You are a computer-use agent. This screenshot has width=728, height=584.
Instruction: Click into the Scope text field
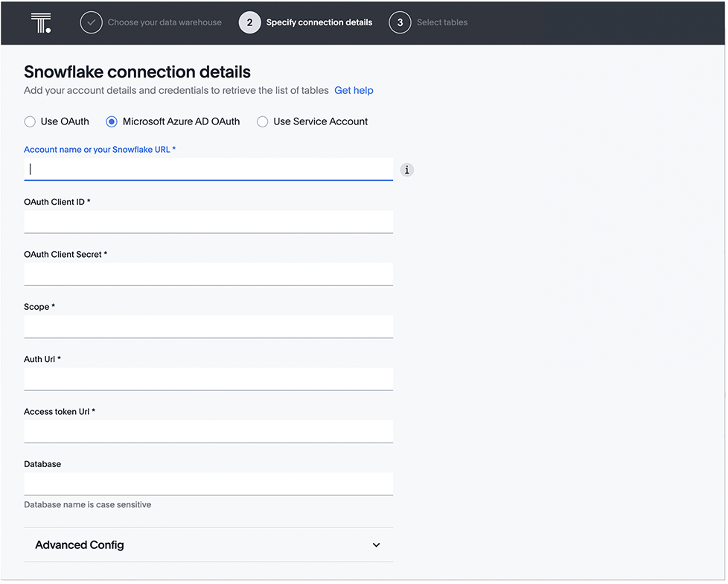click(208, 326)
